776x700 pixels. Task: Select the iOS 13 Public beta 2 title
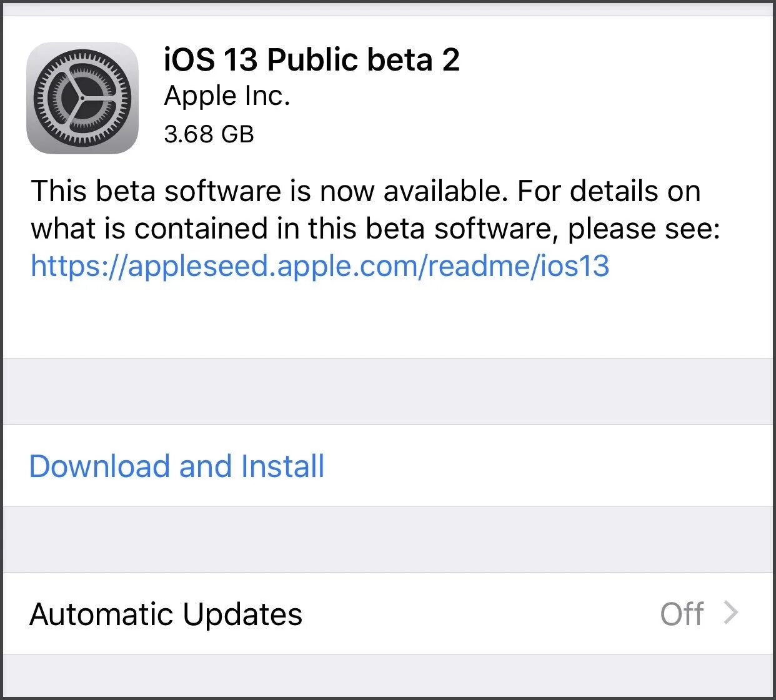click(x=311, y=60)
